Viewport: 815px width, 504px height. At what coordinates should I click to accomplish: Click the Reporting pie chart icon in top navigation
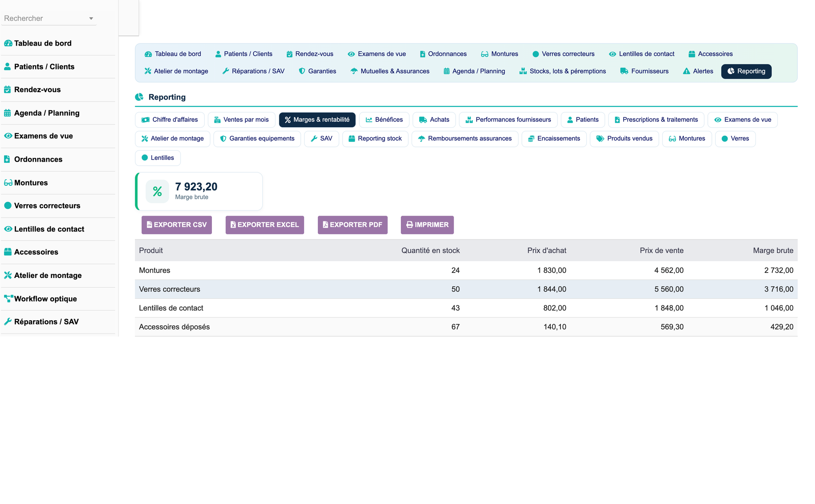pyautogui.click(x=731, y=71)
